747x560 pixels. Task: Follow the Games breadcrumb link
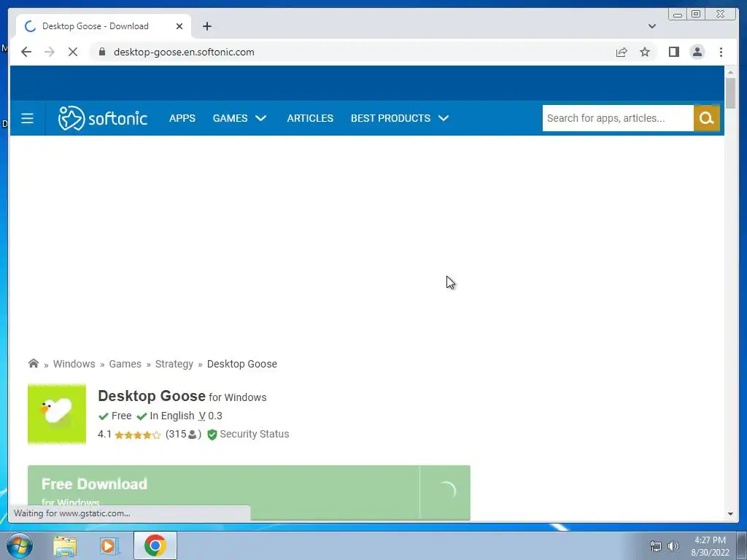[125, 364]
